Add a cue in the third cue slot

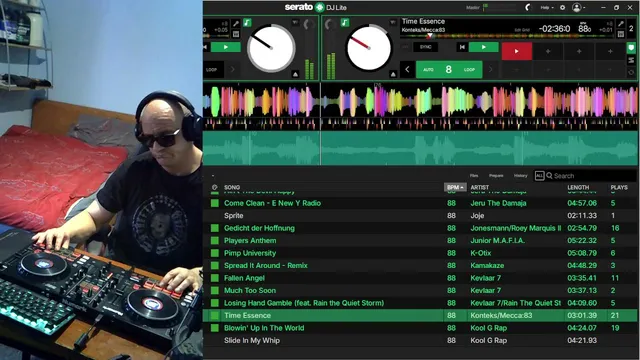pos(579,51)
